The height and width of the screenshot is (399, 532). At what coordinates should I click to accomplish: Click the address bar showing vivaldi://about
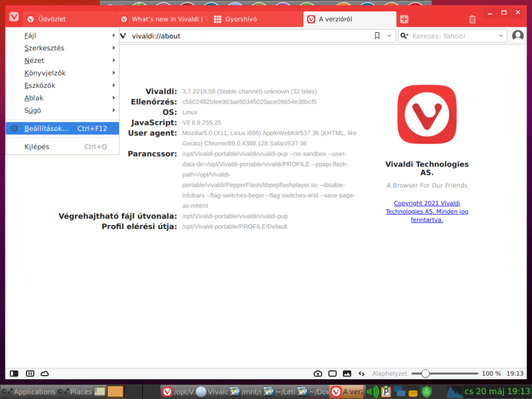[x=251, y=36]
